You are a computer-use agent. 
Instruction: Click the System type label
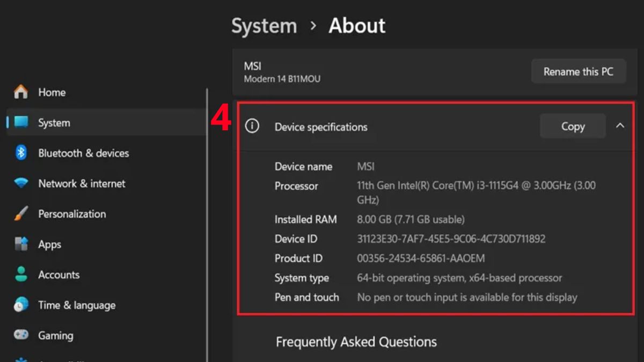302,278
